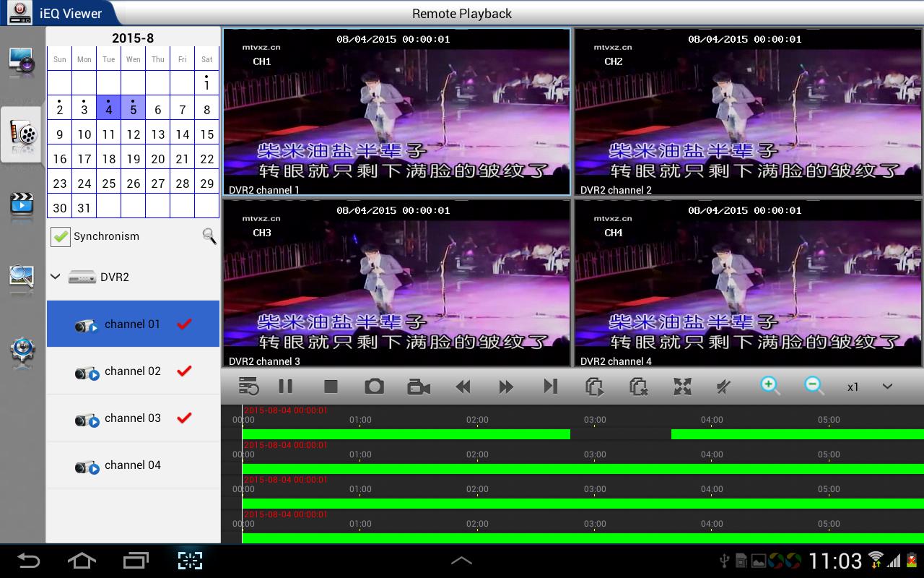Select channel 01 in the device list

click(x=133, y=324)
